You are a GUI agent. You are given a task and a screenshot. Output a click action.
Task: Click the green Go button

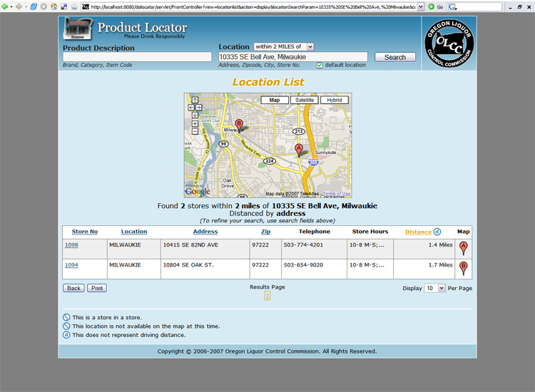pos(436,6)
